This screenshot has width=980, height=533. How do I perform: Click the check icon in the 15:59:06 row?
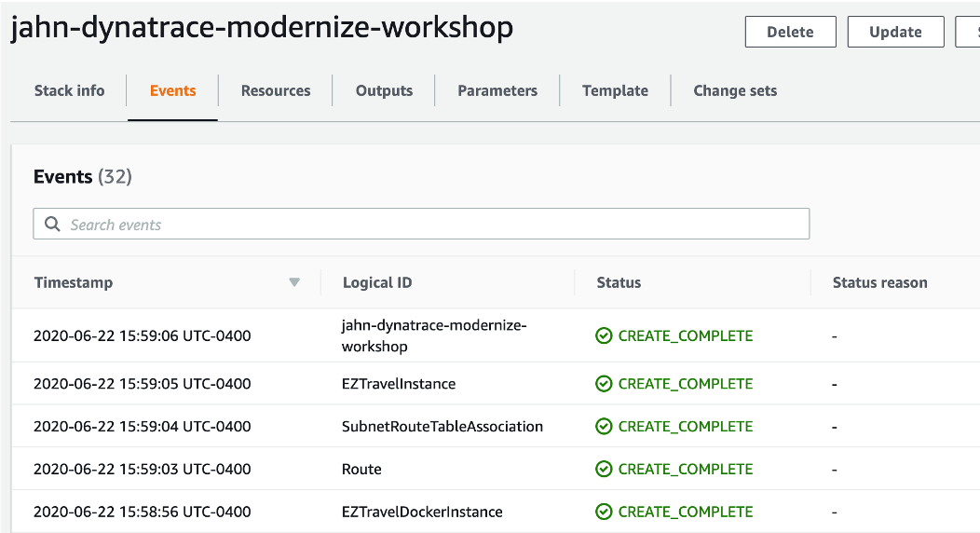click(604, 335)
